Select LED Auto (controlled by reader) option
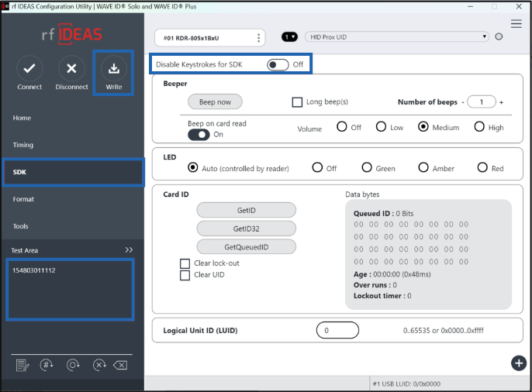This screenshot has width=532, height=392. click(x=192, y=167)
